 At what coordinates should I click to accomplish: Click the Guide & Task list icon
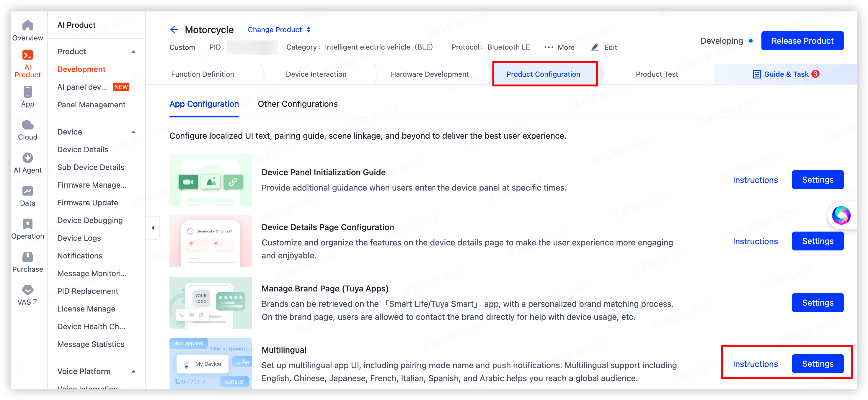[757, 74]
